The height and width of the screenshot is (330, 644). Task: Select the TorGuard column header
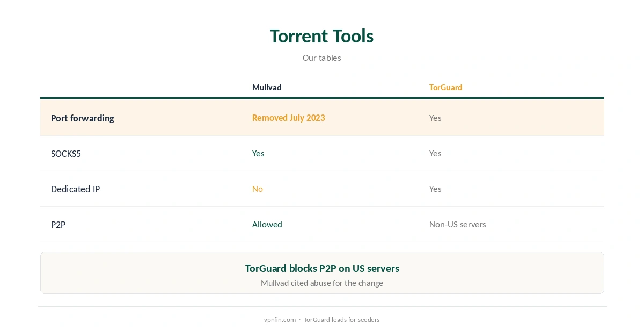tap(445, 87)
